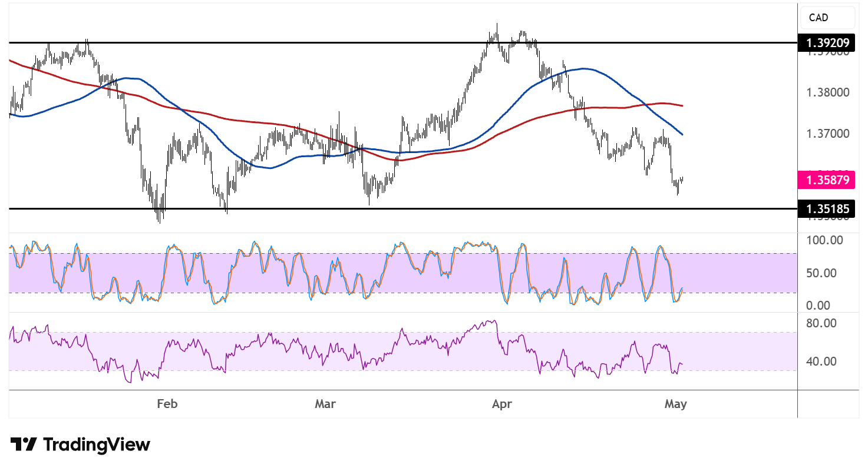Screen dimensions: 868x471
Task: Select the 1.35185 support price label
Action: pyautogui.click(x=827, y=208)
